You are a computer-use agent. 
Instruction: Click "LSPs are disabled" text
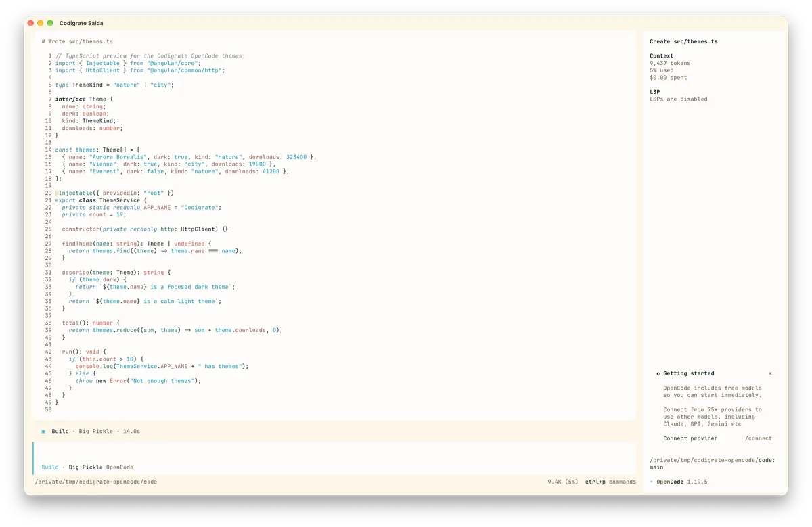[x=679, y=99]
